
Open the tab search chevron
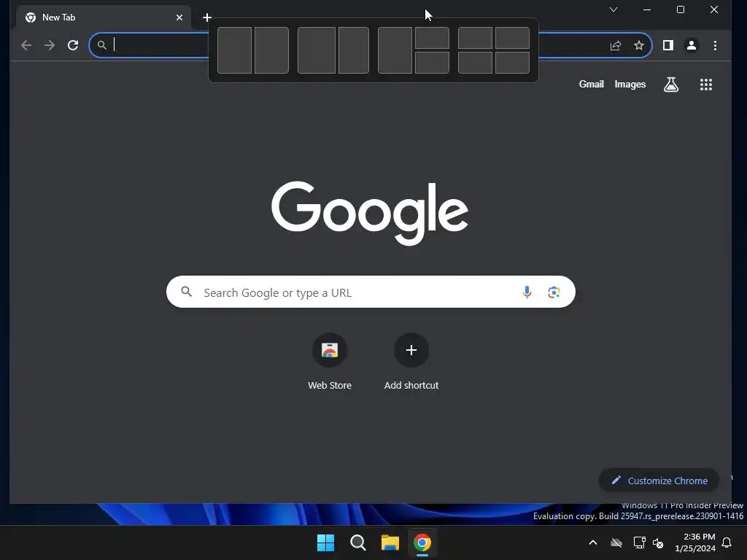point(614,9)
